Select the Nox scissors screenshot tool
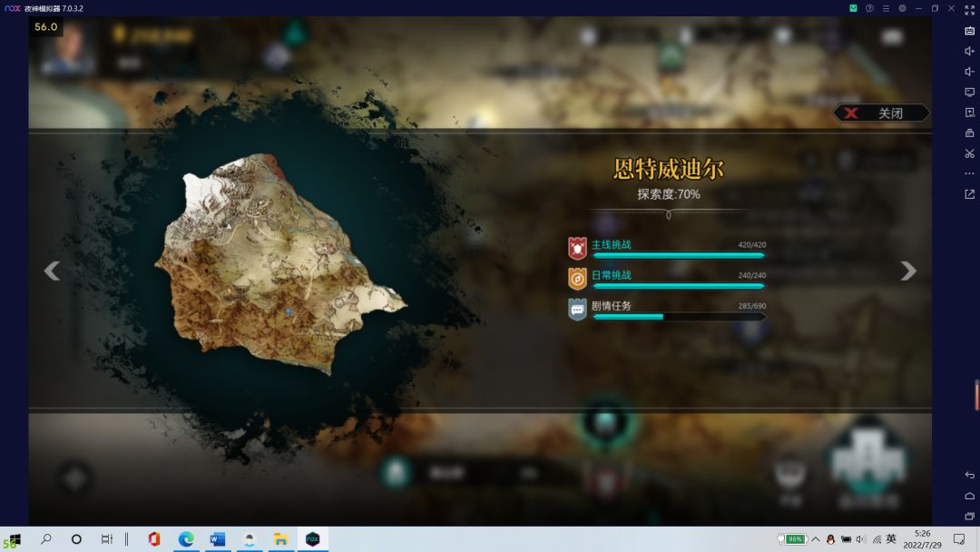This screenshot has height=552, width=980. 969,153
